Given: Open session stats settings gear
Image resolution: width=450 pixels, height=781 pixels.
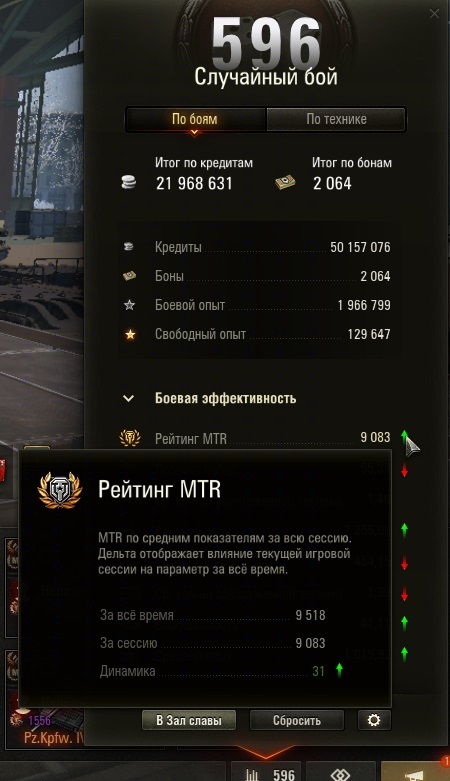Looking at the screenshot, I should click(374, 720).
